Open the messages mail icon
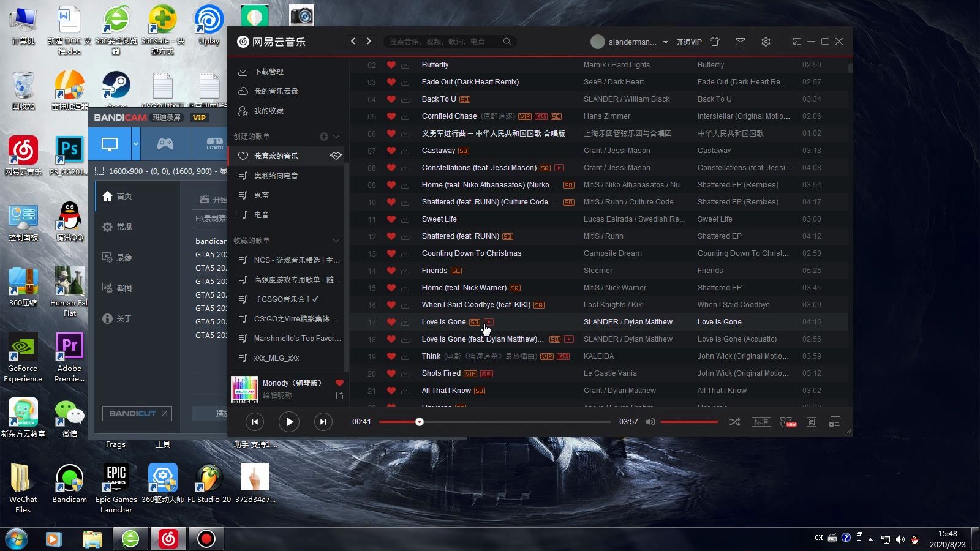This screenshot has height=551, width=980. [x=741, y=42]
